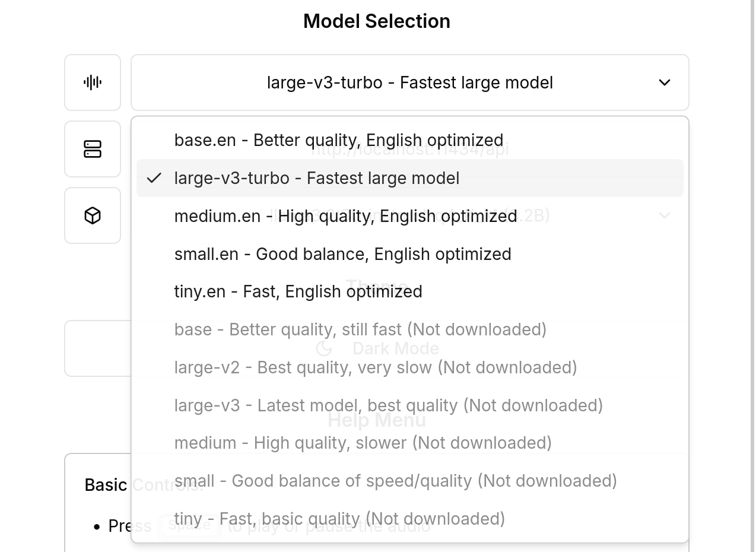The image size is (756, 552).
Task: Click the waveform icon above the server icon
Action: [93, 83]
